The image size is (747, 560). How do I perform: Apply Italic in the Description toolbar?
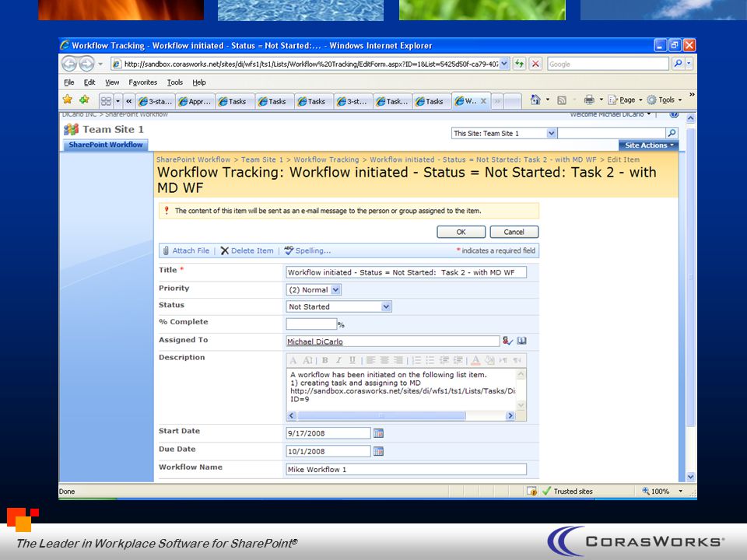click(x=338, y=360)
